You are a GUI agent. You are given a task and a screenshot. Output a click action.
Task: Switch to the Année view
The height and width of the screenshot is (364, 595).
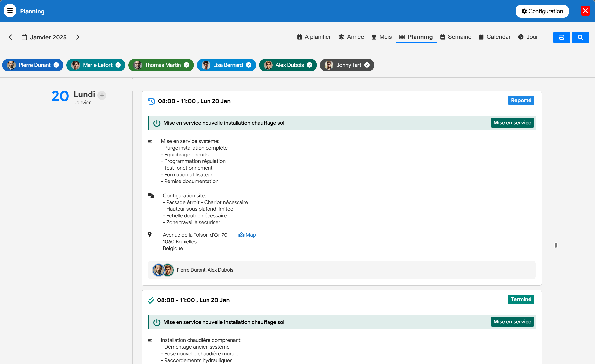tap(351, 37)
